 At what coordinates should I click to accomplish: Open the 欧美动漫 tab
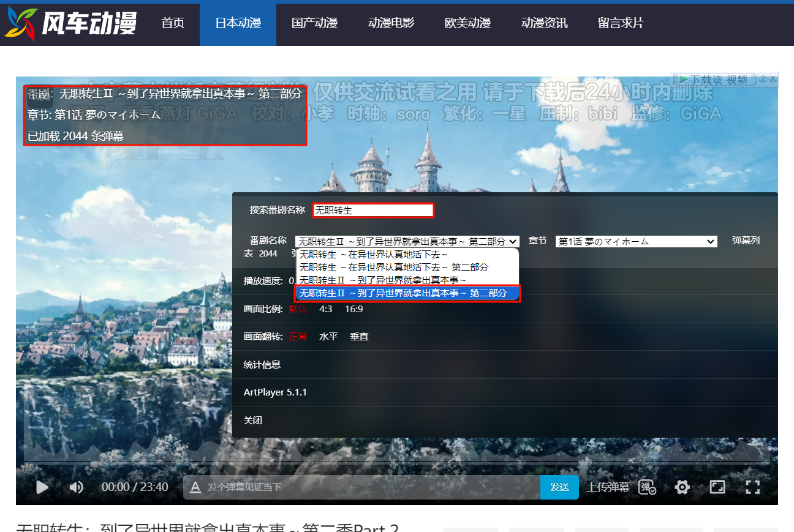coord(467,23)
